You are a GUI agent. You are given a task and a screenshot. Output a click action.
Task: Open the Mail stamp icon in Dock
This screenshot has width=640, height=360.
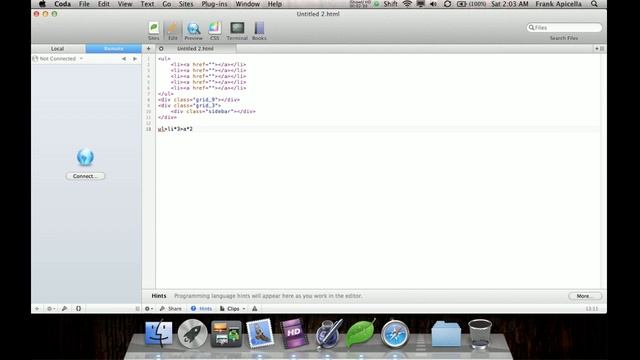click(x=260, y=333)
